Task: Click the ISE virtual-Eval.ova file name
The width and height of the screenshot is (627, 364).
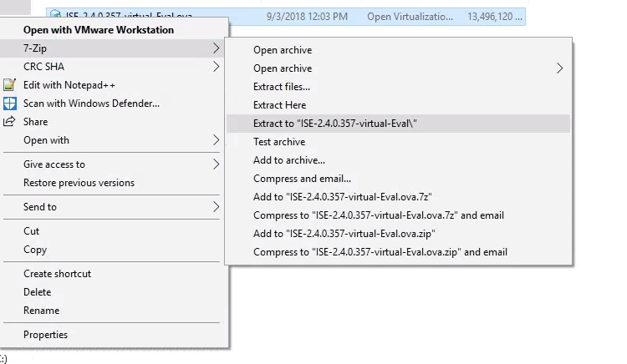Action: [129, 16]
